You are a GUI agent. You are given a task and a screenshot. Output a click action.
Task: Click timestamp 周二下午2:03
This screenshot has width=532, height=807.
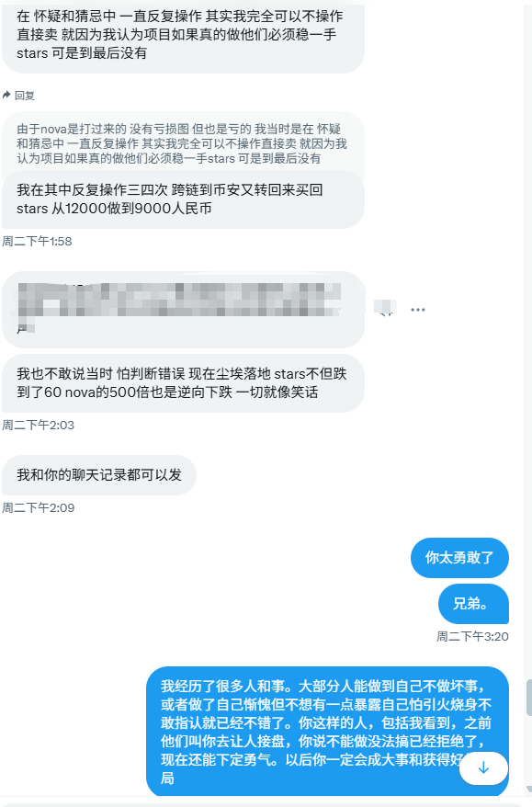pos(38,426)
